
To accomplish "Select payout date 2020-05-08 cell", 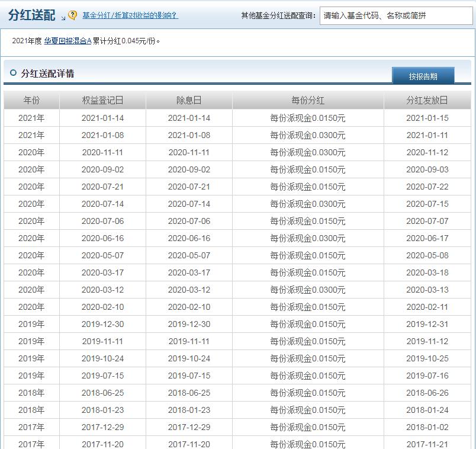I will pyautogui.click(x=427, y=255).
